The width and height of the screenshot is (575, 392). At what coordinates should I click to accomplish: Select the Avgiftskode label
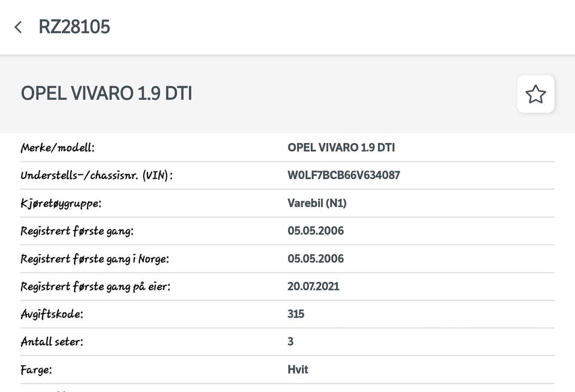tap(52, 314)
